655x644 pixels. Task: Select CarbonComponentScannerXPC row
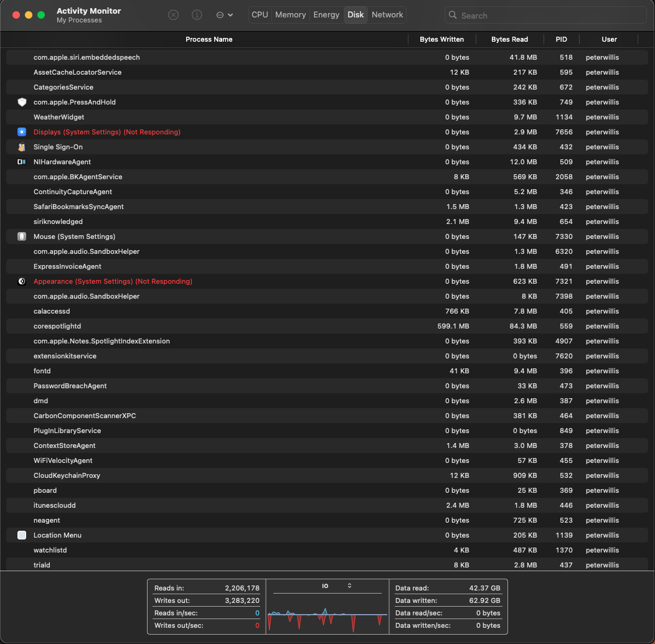327,416
